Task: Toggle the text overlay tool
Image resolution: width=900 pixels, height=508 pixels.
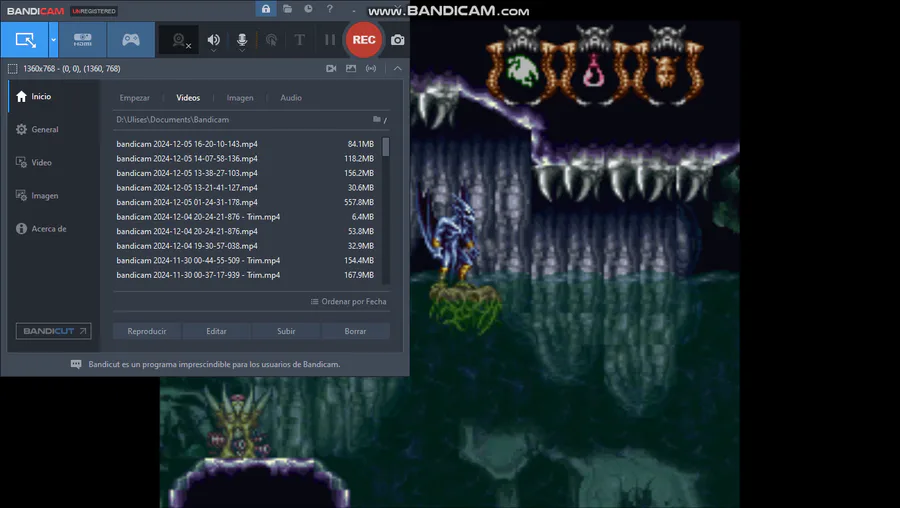Action: point(300,40)
